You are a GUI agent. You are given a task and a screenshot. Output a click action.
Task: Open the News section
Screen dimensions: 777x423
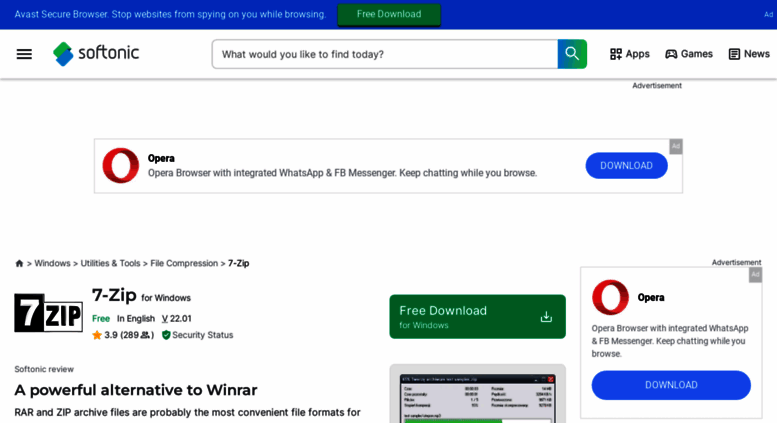click(749, 54)
